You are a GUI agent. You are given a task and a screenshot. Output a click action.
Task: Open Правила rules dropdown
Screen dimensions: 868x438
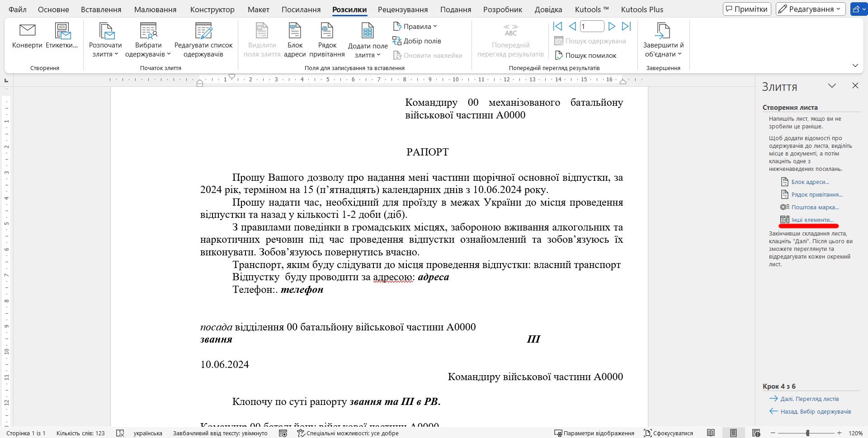pyautogui.click(x=415, y=26)
